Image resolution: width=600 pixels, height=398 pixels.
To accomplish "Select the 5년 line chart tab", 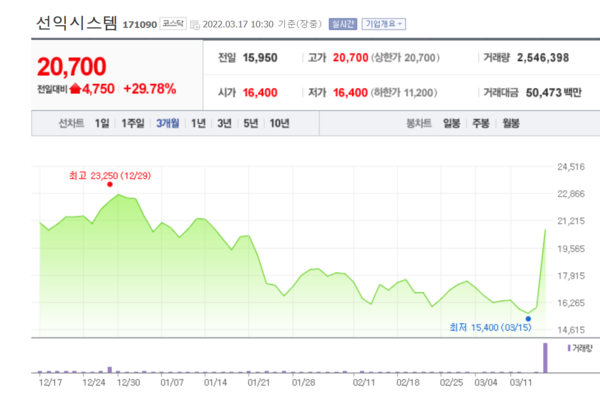I will 251,123.
